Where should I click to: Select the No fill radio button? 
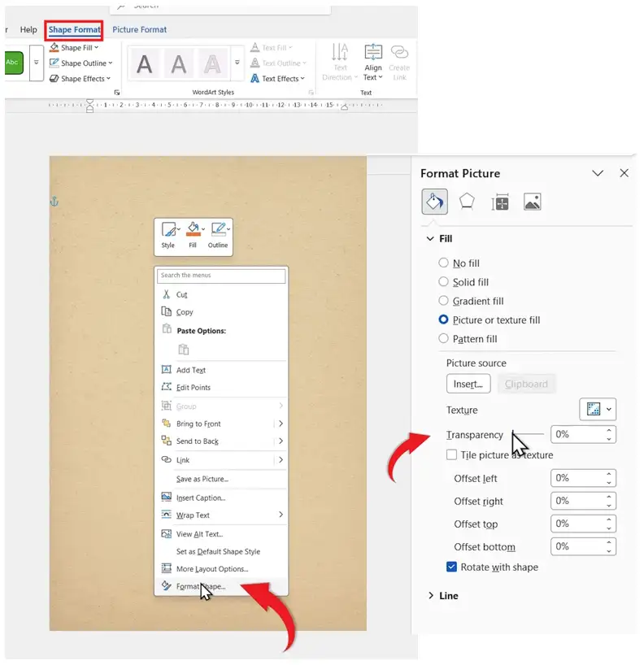click(x=443, y=263)
